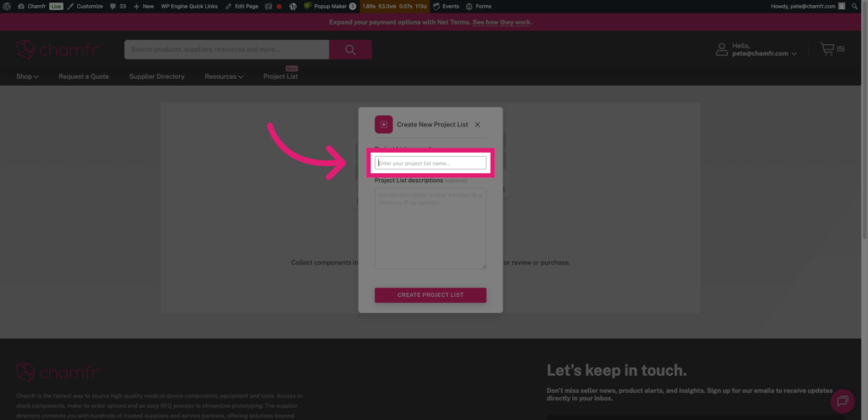
Task: Open the Yoast SEO icon
Action: 269,6
